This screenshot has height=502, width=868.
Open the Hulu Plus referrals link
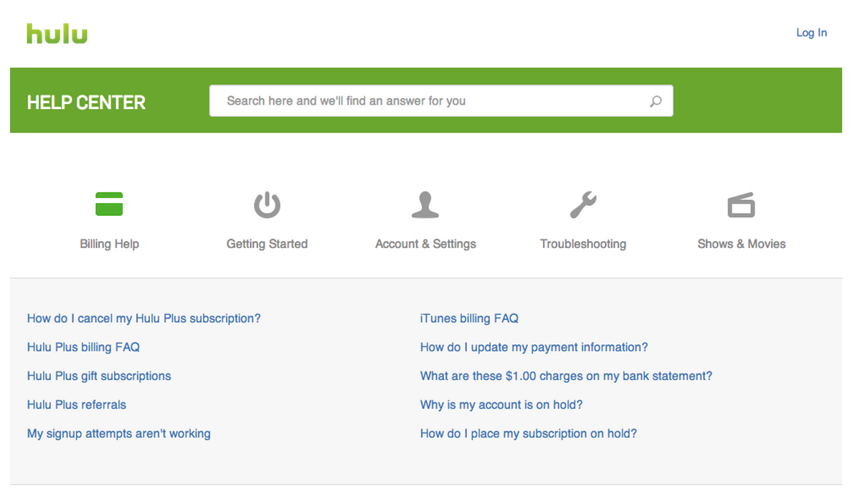tap(77, 404)
